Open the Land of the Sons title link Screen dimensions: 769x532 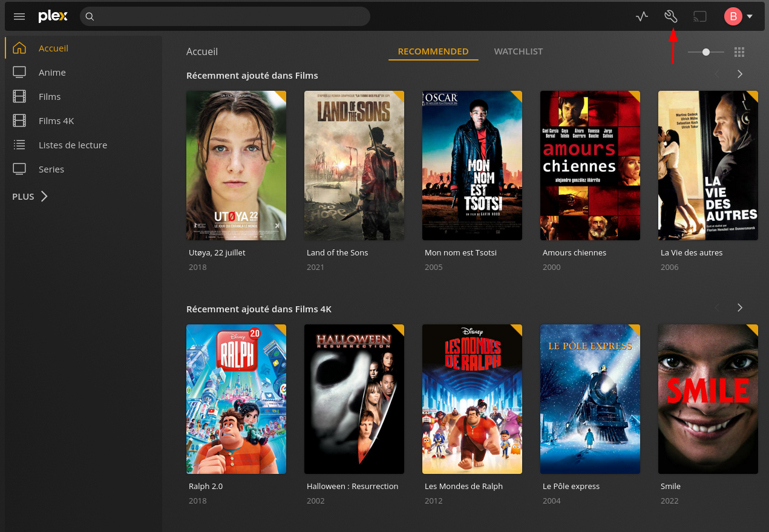[337, 252]
